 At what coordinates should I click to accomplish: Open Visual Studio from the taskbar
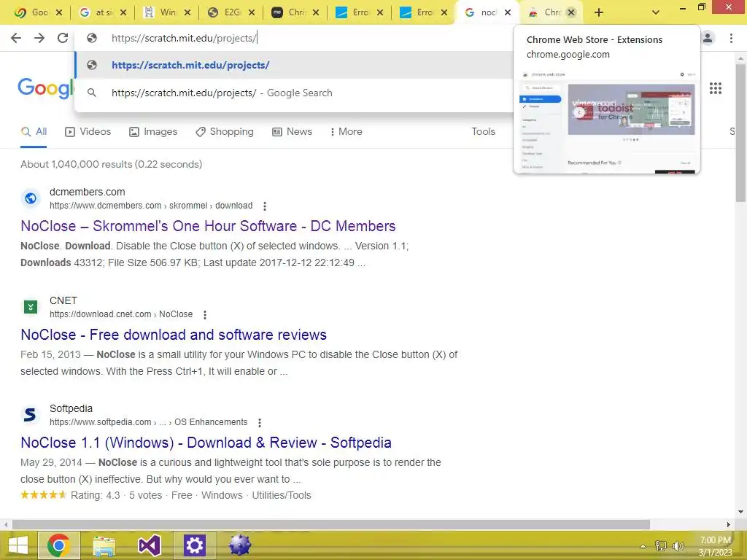[149, 545]
